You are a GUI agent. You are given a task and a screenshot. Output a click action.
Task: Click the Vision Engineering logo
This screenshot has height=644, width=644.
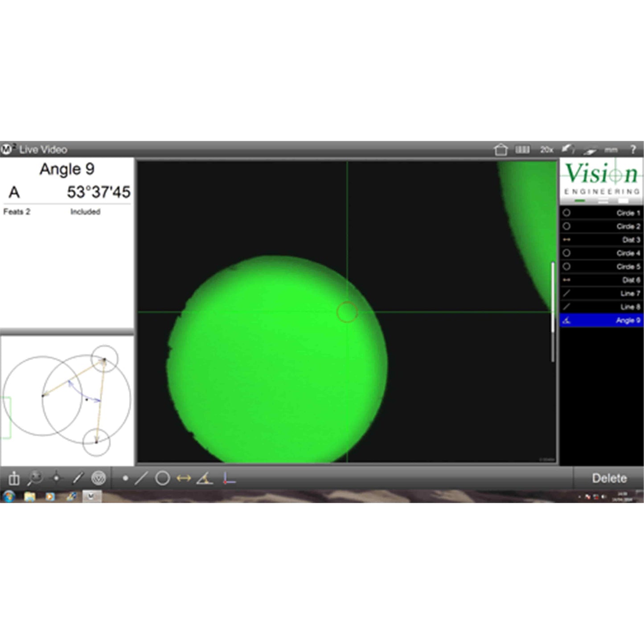tap(602, 179)
